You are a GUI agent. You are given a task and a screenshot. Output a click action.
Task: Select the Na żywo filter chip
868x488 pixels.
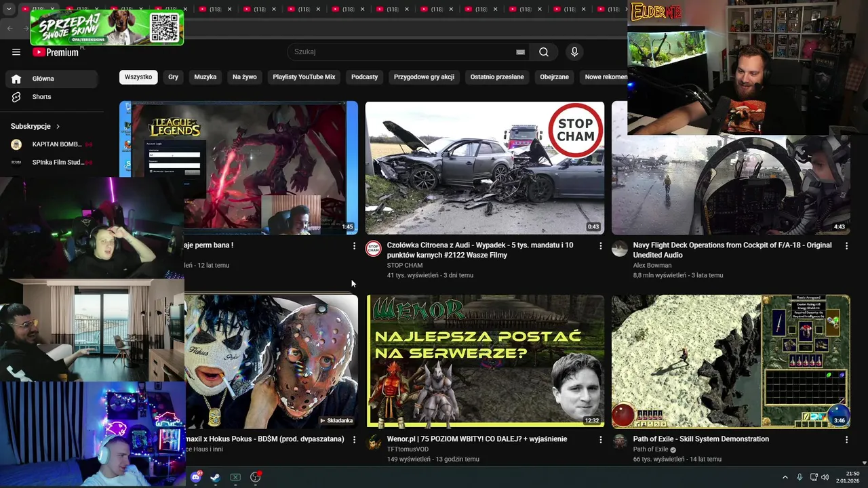tap(245, 77)
